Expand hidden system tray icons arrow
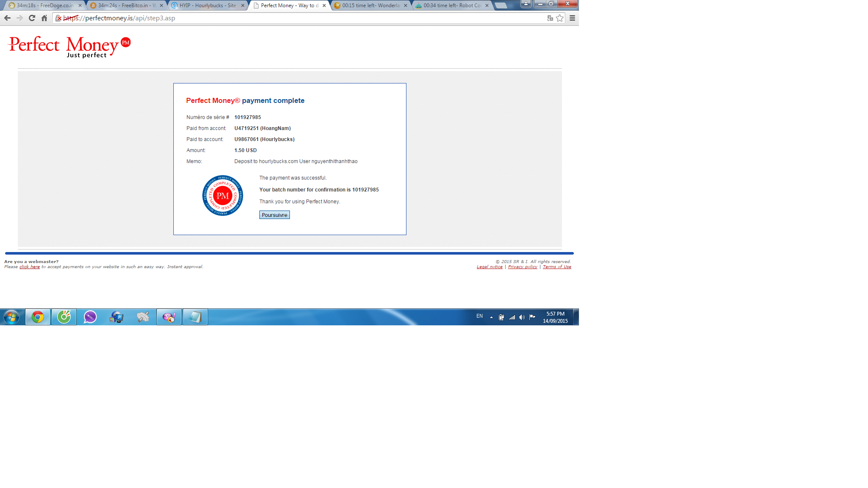Screen dimensions: 868x488 pyautogui.click(x=491, y=317)
